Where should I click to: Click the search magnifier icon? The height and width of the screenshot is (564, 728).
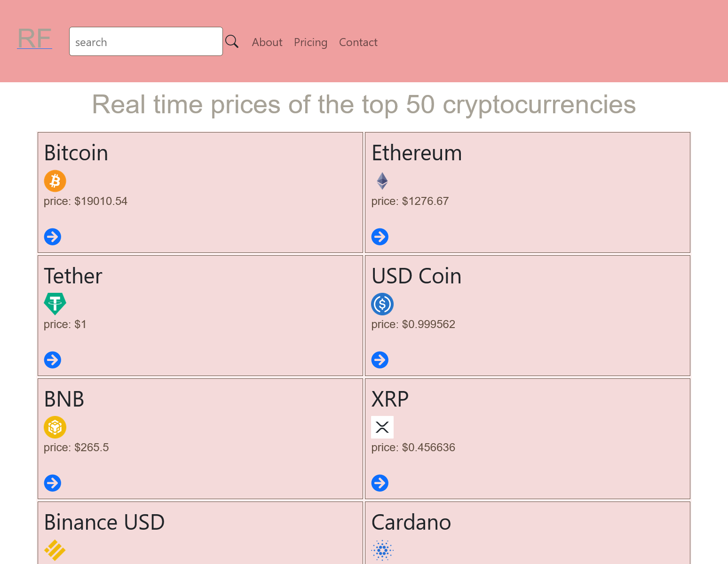(x=231, y=41)
